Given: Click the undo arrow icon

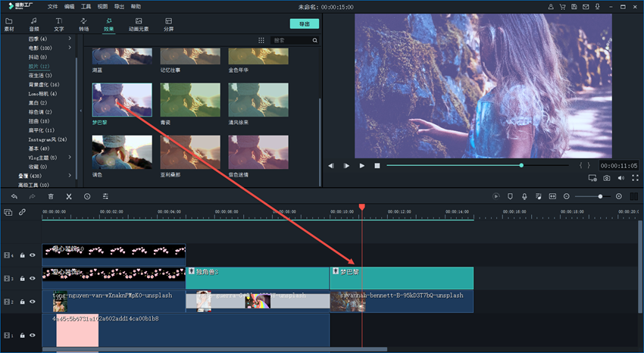Looking at the screenshot, I should [x=14, y=196].
